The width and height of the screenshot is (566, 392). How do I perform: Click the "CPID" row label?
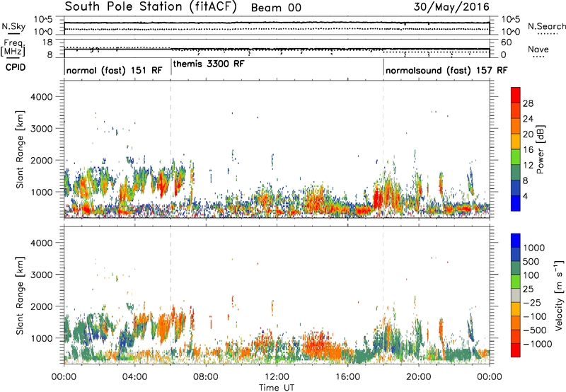pos(16,67)
